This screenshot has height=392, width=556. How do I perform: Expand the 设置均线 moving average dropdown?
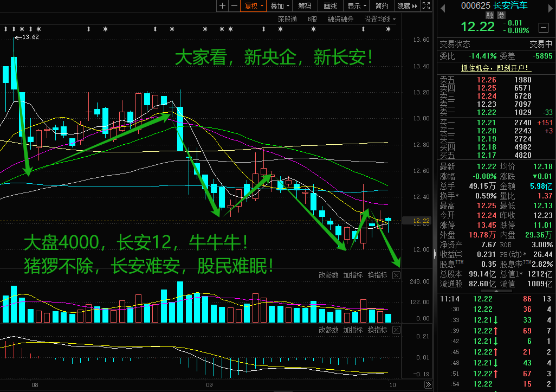click(380, 19)
